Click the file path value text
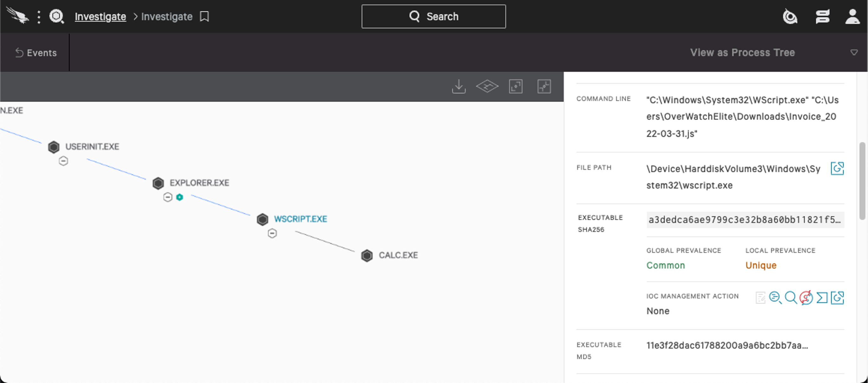The width and height of the screenshot is (868, 383). [x=733, y=177]
